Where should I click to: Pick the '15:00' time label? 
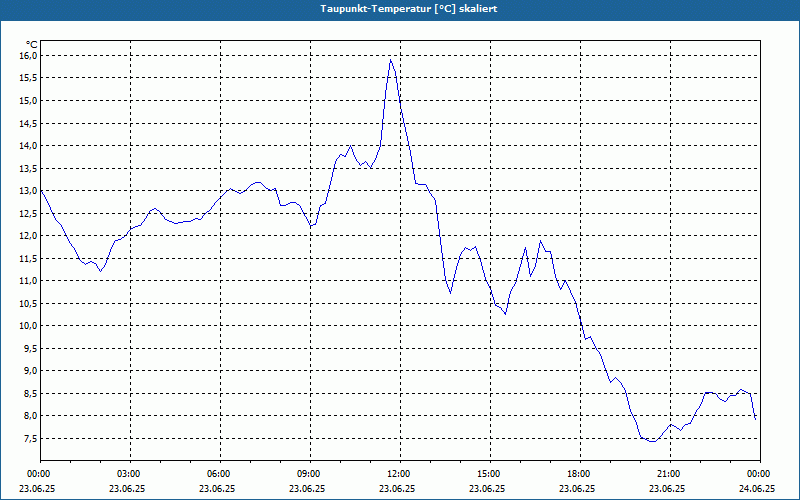(490, 474)
